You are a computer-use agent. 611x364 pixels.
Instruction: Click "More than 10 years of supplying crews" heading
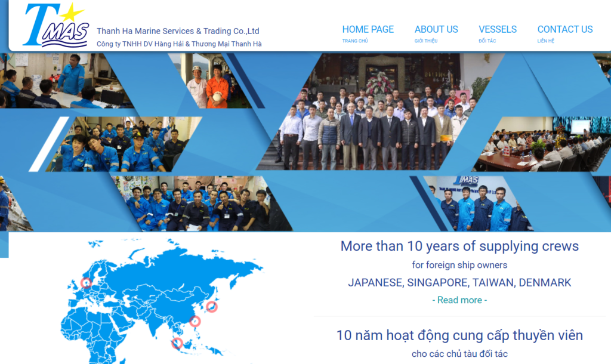[x=459, y=246]
